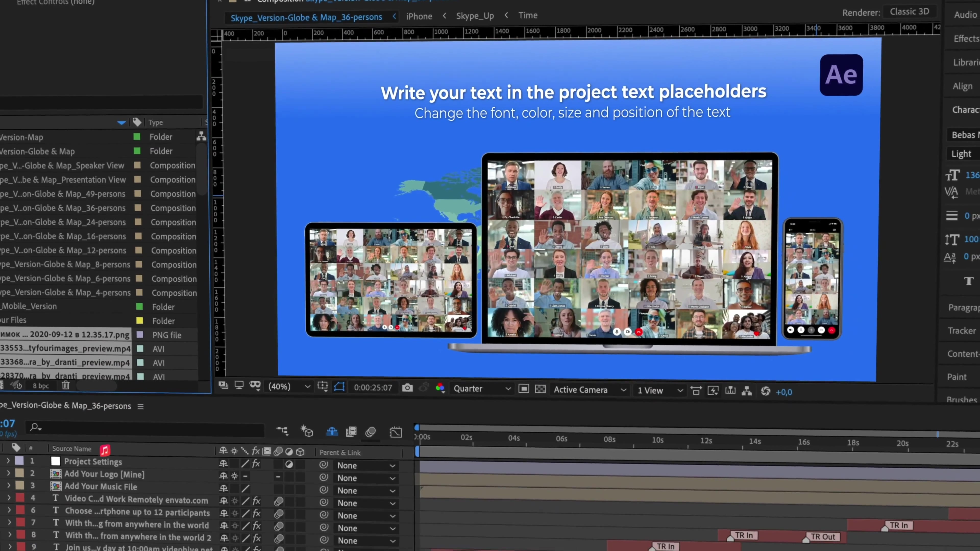Open the magnification (40%) dropdown
Image resolution: width=980 pixels, height=551 pixels.
(x=289, y=386)
